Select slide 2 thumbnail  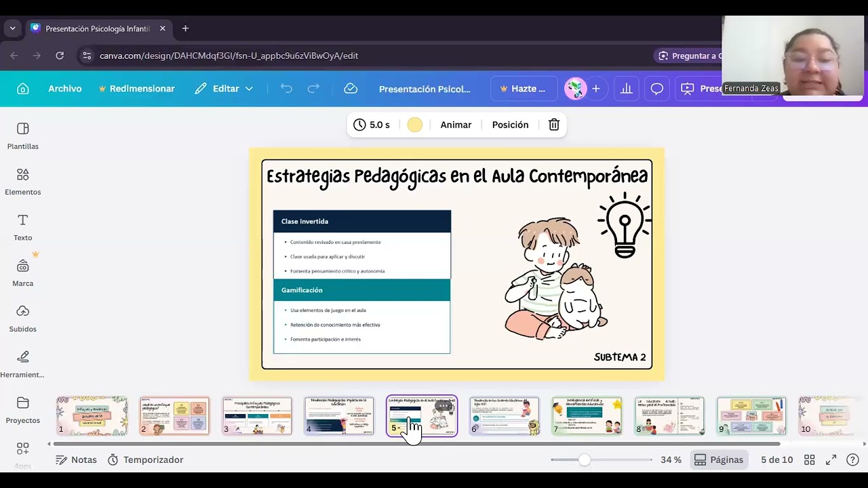(174, 416)
